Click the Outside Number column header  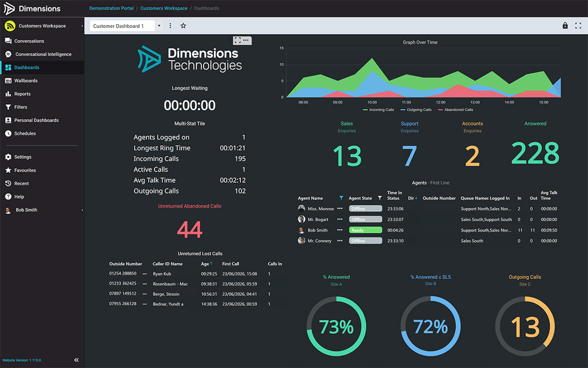(x=125, y=263)
